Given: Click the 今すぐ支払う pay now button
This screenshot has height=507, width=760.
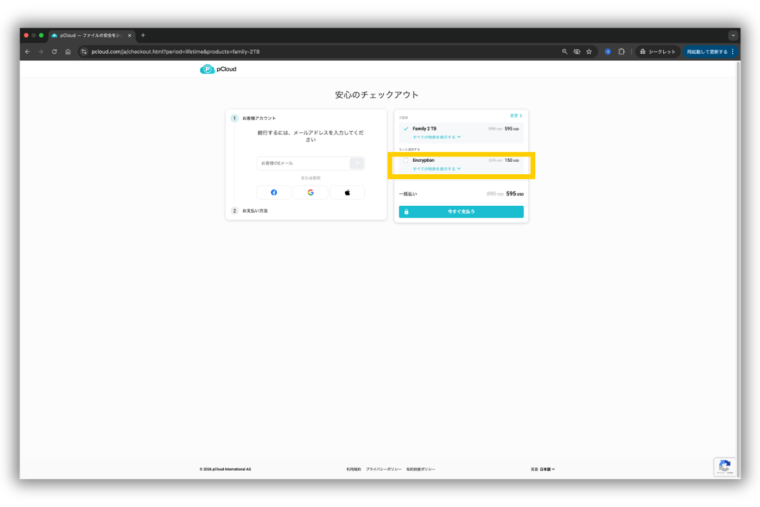Looking at the screenshot, I should tap(461, 212).
